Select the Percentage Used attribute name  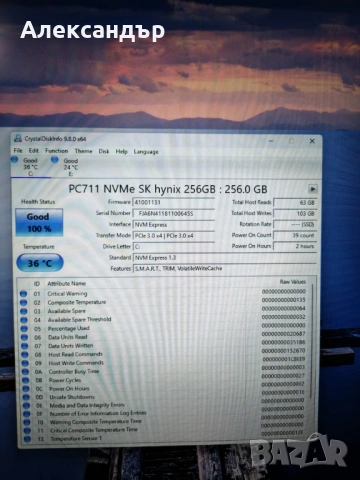click(x=69, y=328)
